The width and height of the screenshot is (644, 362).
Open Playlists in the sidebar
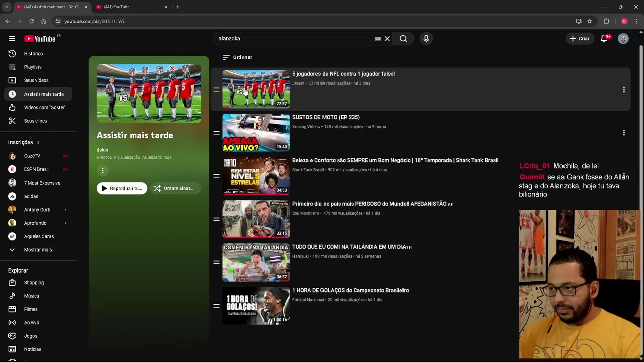click(39, 67)
